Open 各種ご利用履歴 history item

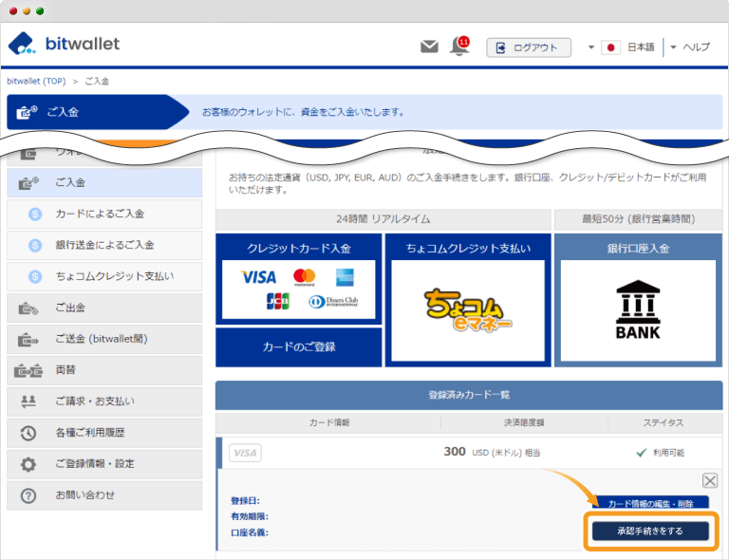coord(104,433)
